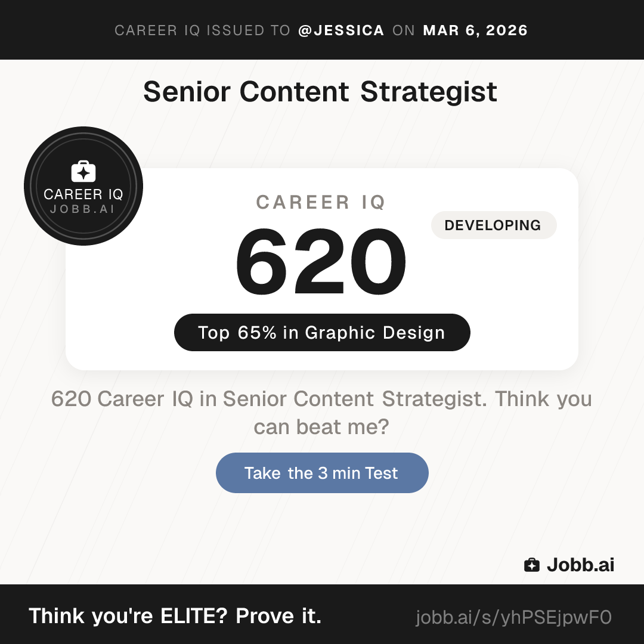Click the Think you're ELITE? Prove it. tagline
This screenshot has height=644, width=644.
point(175,616)
